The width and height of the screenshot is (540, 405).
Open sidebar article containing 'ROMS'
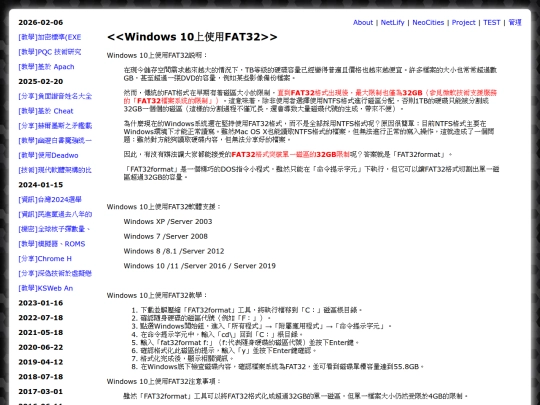(52, 244)
